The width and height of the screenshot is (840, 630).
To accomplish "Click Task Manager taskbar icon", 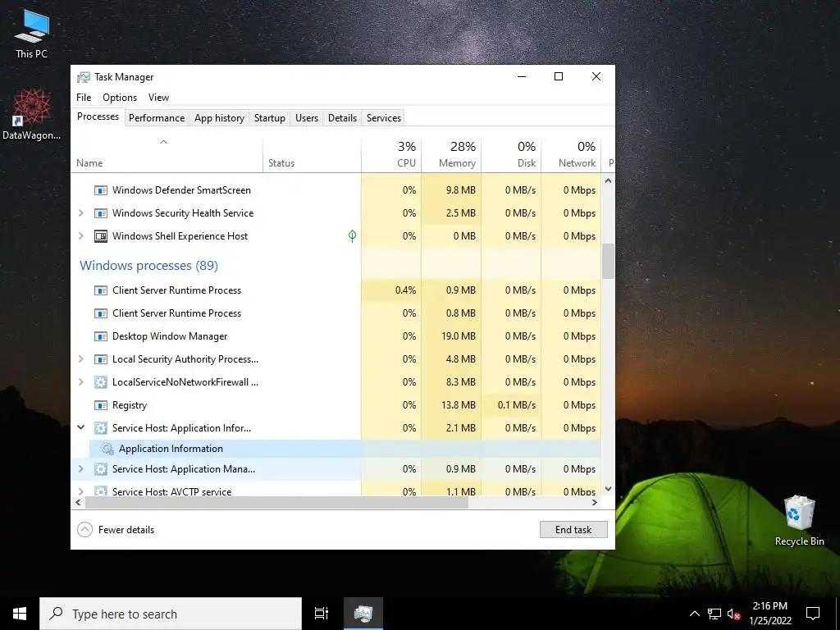I will tap(363, 614).
